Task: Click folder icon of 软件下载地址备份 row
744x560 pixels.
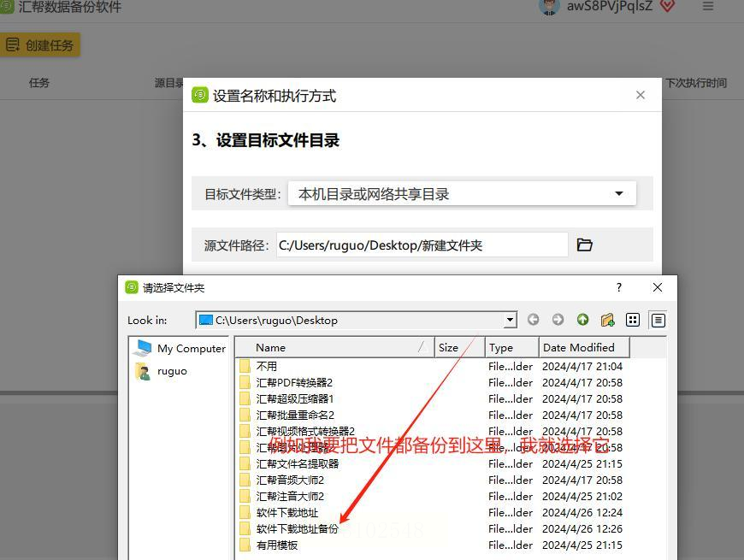Action: click(245, 528)
